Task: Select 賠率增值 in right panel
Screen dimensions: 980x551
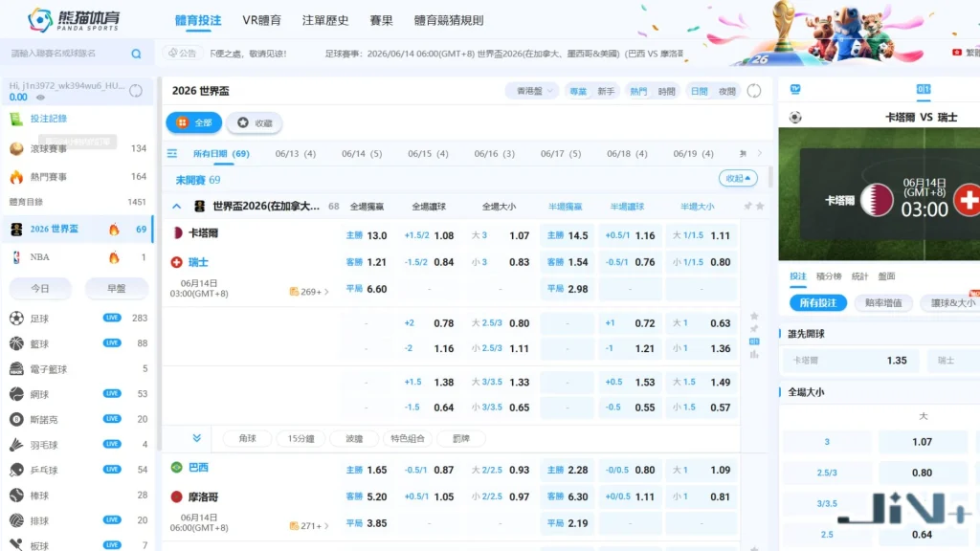Action: (883, 303)
